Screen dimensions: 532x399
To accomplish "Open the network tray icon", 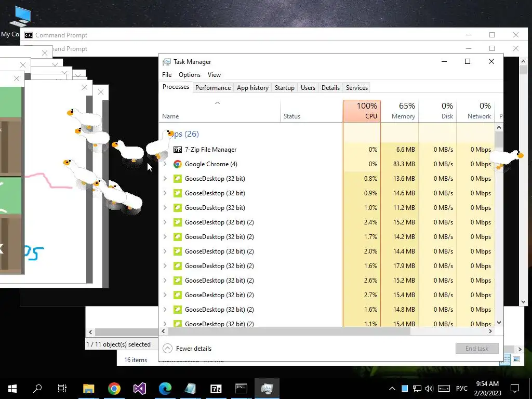I will [417, 389].
